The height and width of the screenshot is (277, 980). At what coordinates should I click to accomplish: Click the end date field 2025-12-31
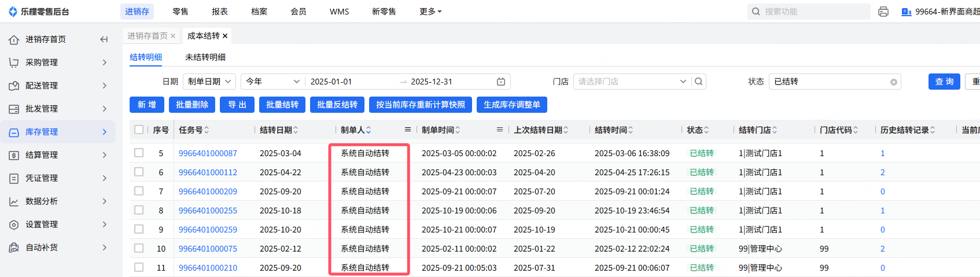(x=432, y=82)
